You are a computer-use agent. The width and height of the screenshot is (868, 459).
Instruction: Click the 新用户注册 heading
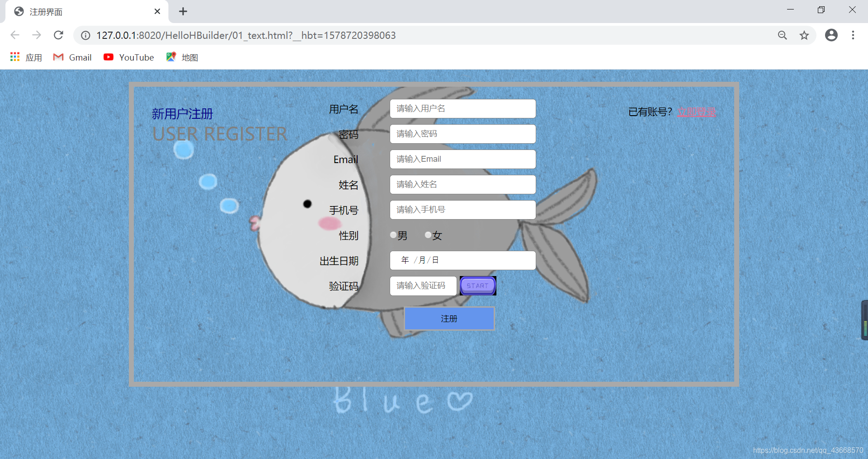pyautogui.click(x=182, y=114)
